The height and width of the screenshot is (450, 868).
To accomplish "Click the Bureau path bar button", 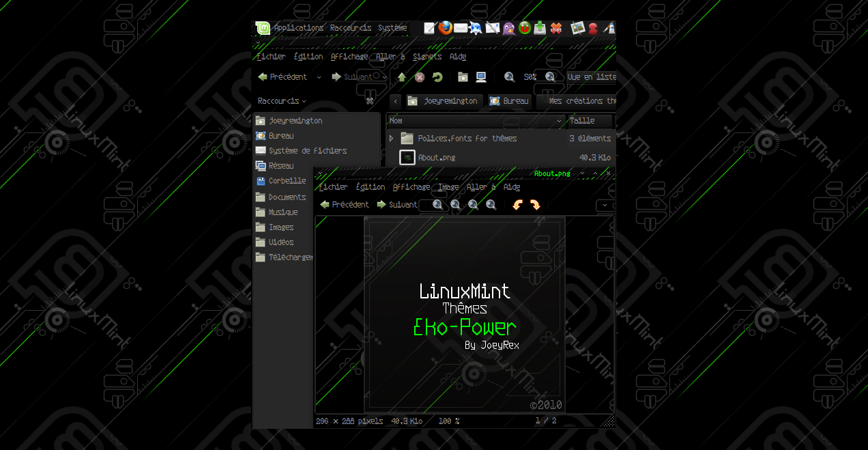I will (510, 101).
